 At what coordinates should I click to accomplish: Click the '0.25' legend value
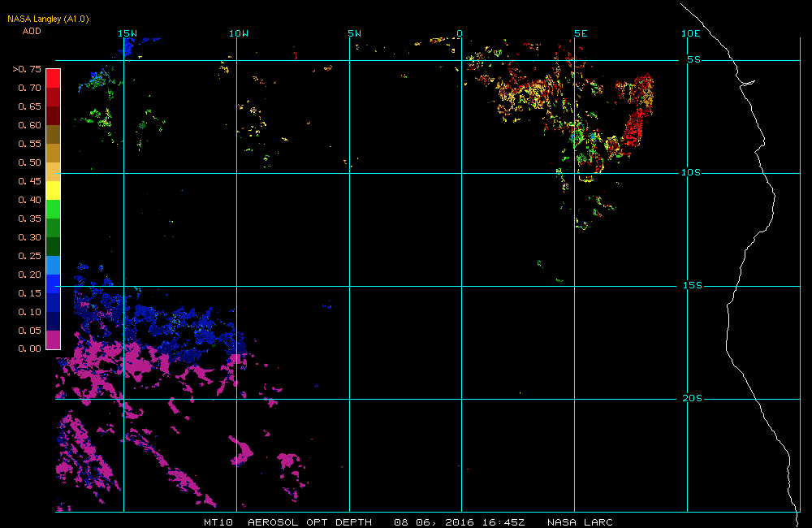click(29, 255)
